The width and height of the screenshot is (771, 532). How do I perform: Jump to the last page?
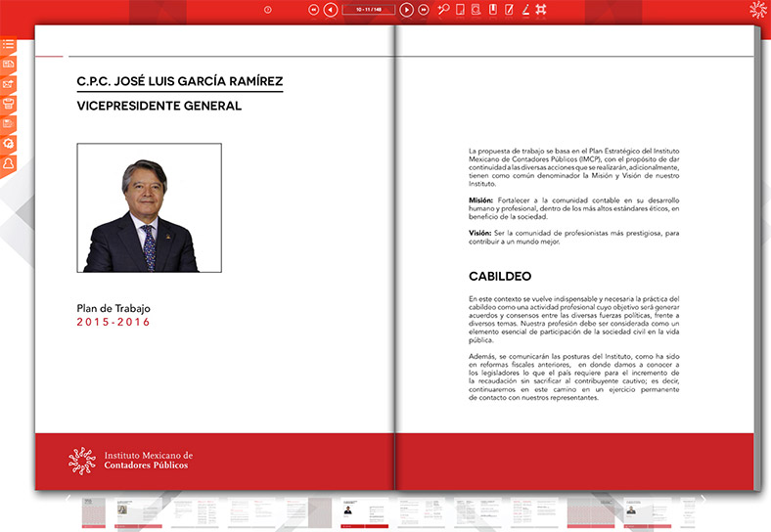pyautogui.click(x=423, y=10)
